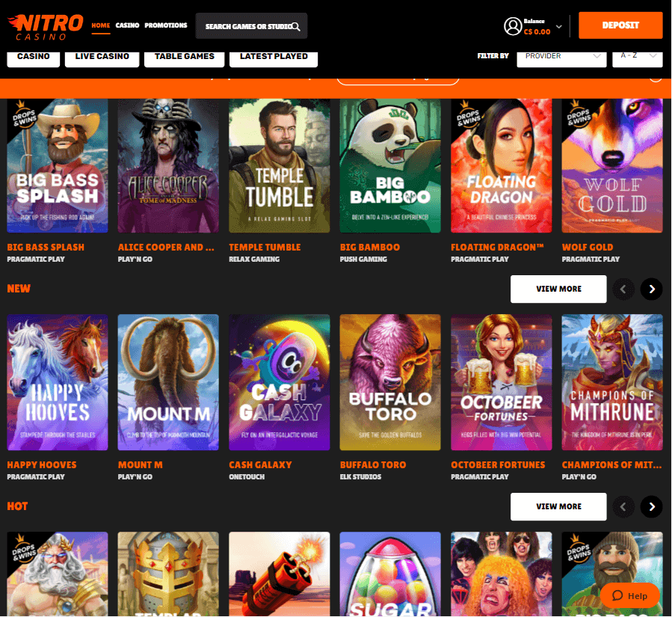Open the Floating Dragon game thumbnail
The height and width of the screenshot is (617, 672).
pos(502,165)
